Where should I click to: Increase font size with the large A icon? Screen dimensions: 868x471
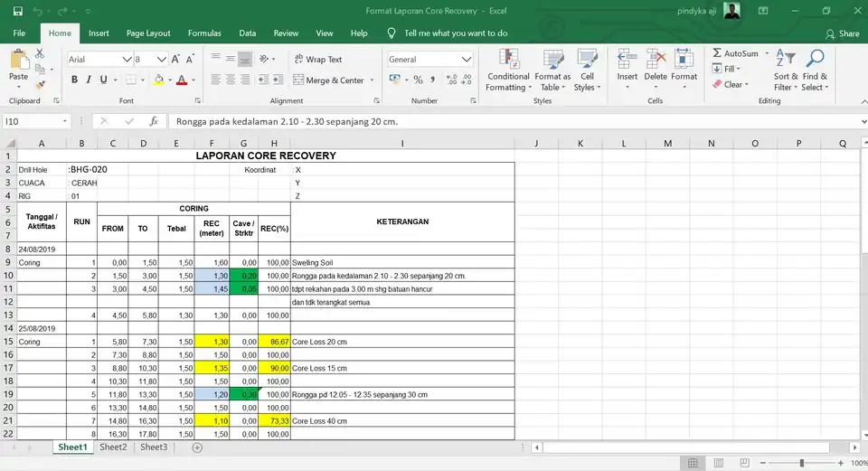click(175, 60)
